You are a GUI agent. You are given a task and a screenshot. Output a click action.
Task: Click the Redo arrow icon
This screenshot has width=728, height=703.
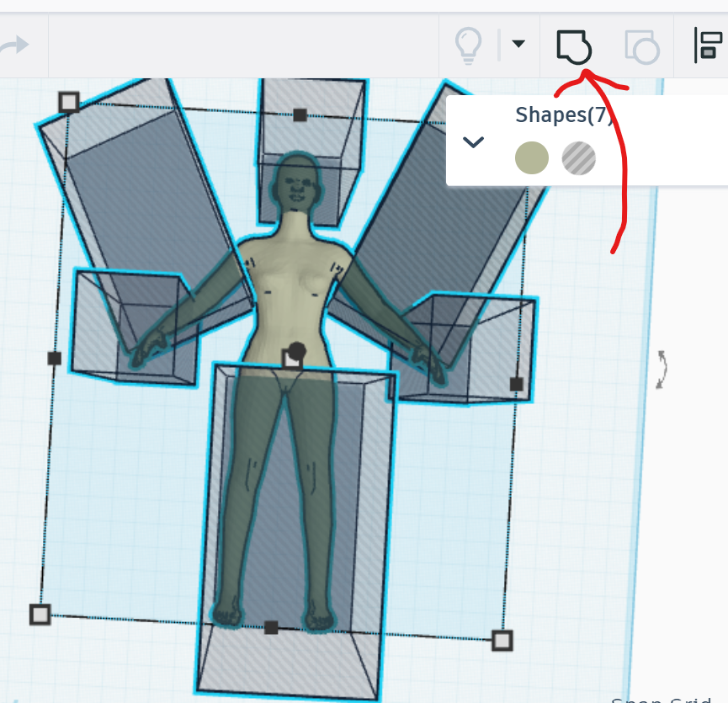pos(15,45)
